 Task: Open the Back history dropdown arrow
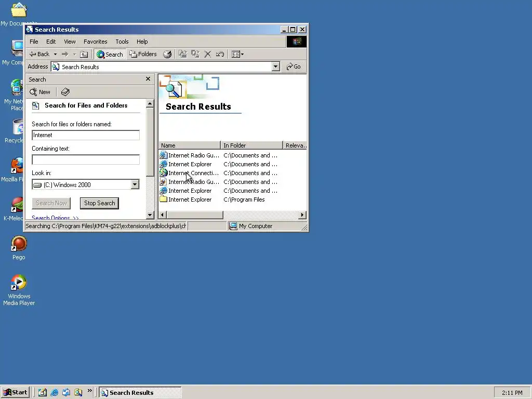(55, 54)
